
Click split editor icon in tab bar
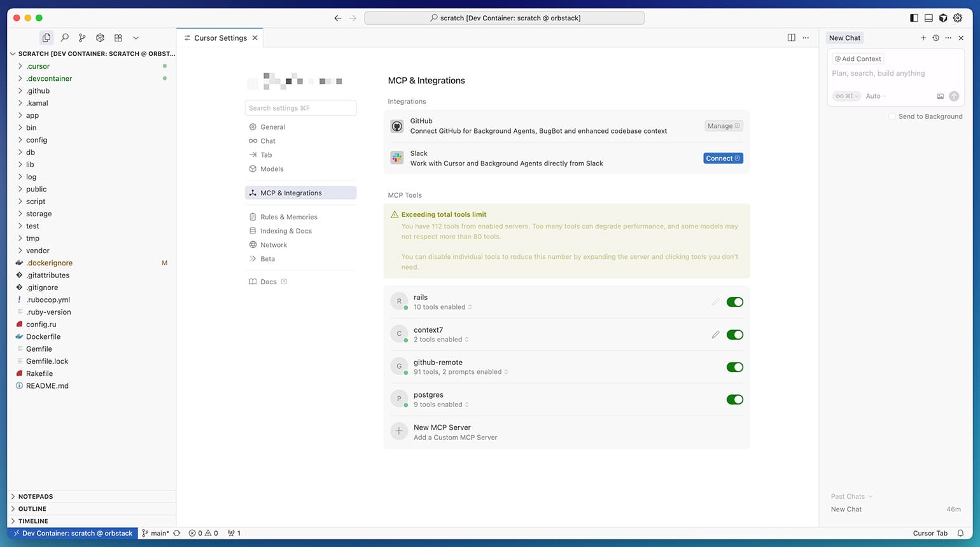click(x=791, y=38)
